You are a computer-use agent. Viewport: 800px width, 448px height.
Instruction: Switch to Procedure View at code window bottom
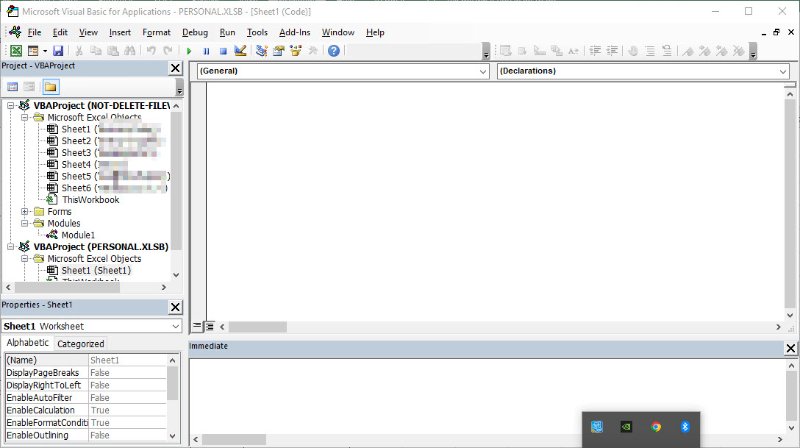pos(197,327)
